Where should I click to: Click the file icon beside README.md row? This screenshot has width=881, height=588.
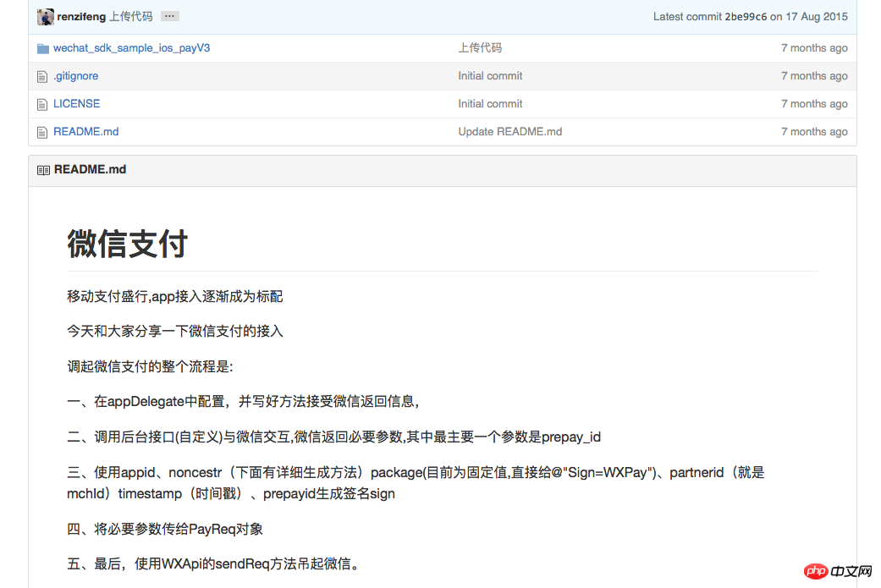42,133
